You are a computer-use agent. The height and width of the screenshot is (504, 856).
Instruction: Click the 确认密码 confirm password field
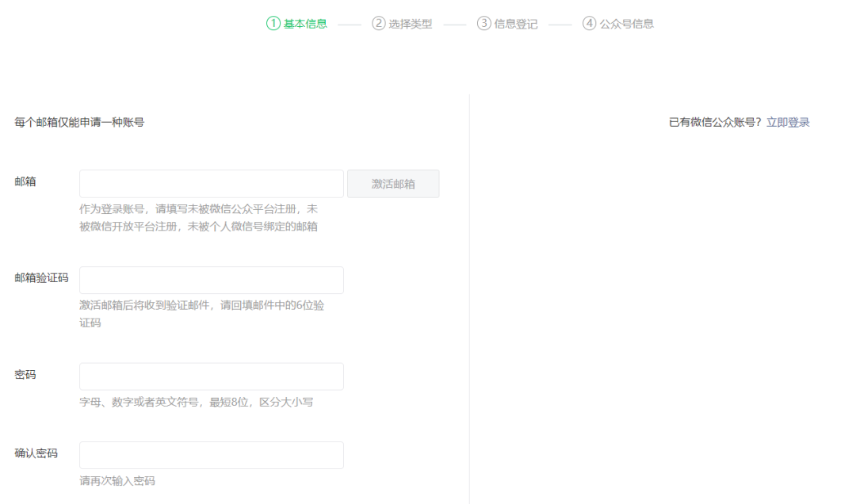click(212, 456)
